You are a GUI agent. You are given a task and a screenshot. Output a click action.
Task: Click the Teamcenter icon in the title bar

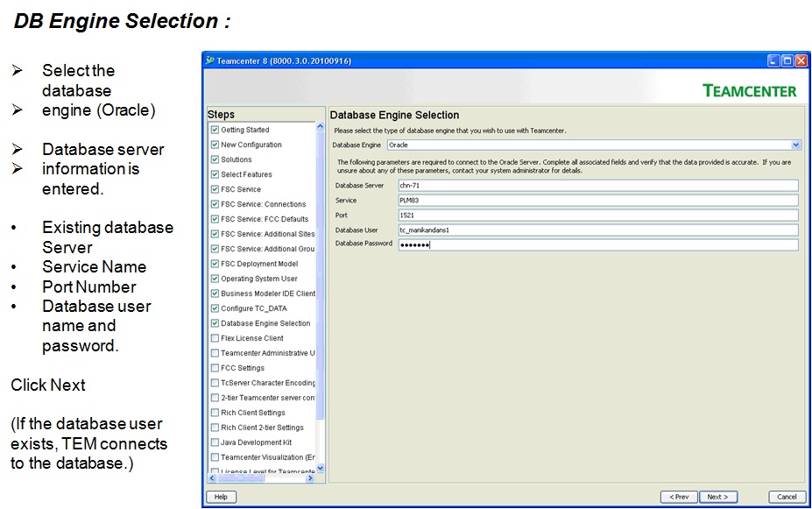click(x=210, y=60)
